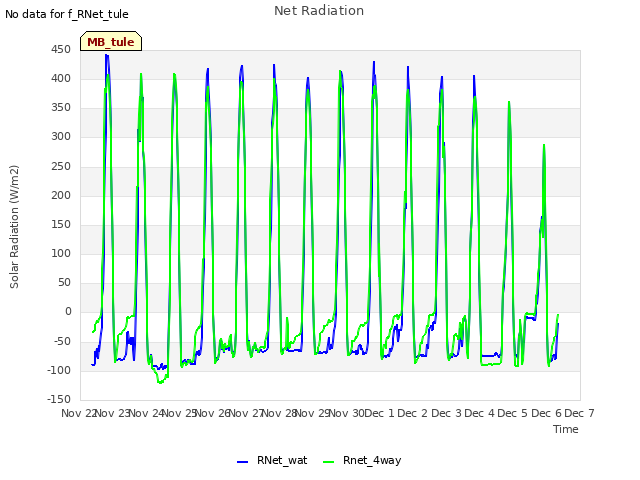Click the Solar Radiation (W/m2) axis label

(14, 227)
